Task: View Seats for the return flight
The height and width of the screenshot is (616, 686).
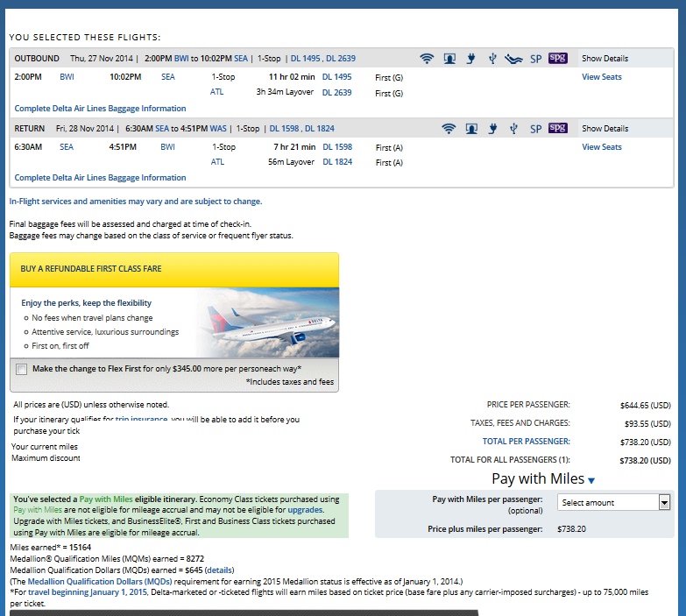Action: 601,147
